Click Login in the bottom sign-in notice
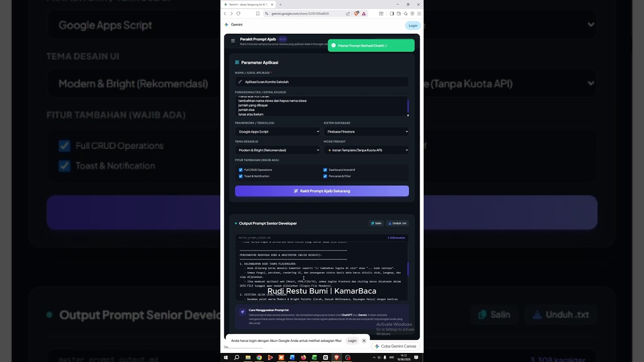644x362 pixels. point(352,341)
